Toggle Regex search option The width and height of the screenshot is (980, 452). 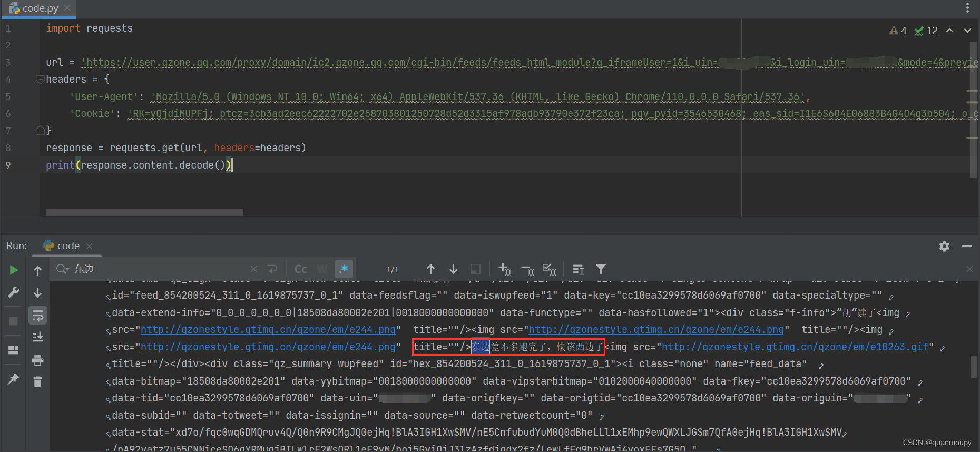(x=344, y=269)
